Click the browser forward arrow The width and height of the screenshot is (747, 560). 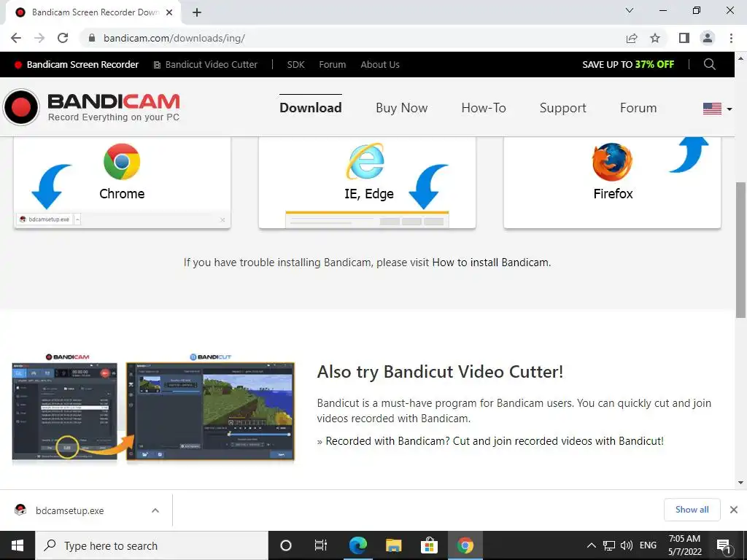39,38
